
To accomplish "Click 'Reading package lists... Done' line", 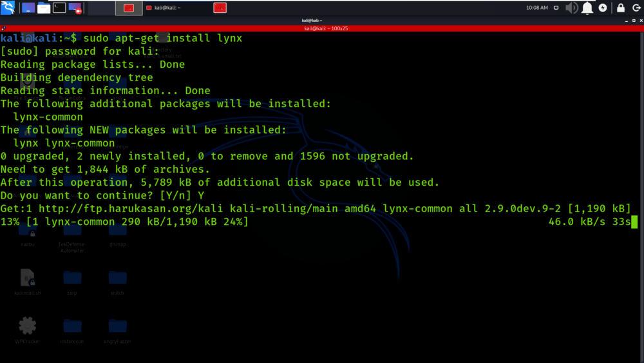I will tap(92, 64).
